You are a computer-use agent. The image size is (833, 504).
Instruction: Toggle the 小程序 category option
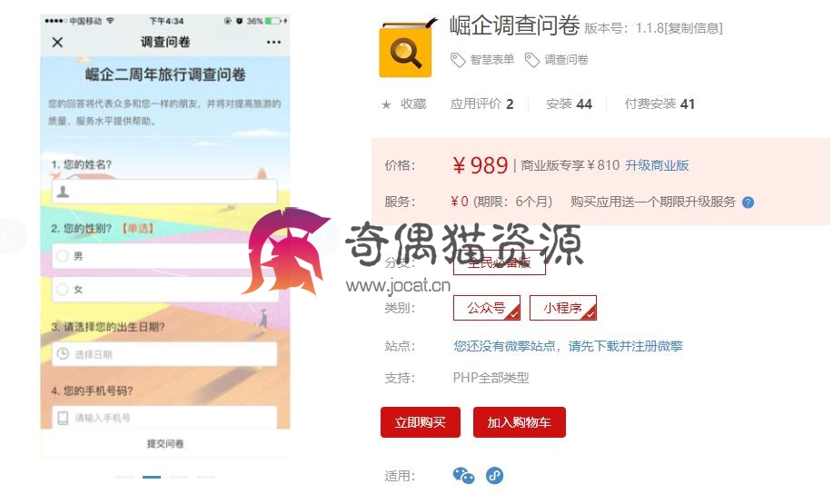(x=563, y=308)
